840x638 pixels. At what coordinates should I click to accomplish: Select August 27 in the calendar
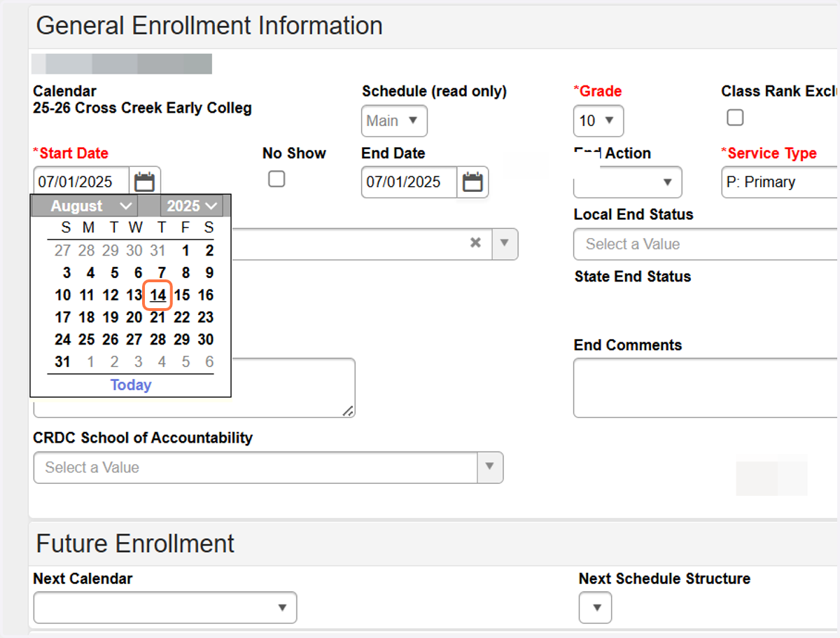(x=134, y=340)
